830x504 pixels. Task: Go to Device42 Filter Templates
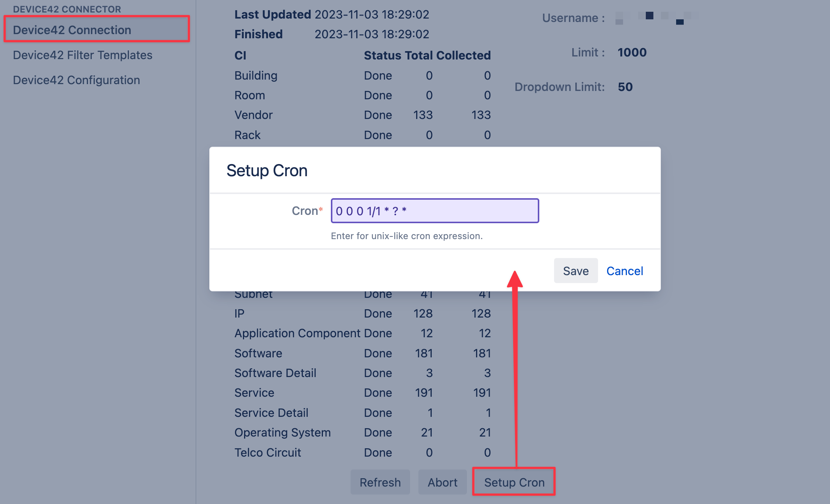coord(83,55)
